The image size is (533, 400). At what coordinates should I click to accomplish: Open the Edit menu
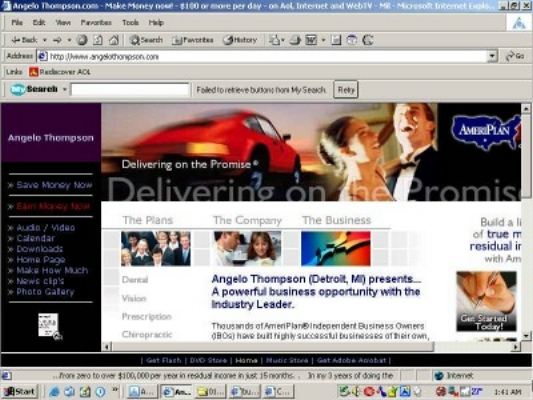(x=39, y=22)
